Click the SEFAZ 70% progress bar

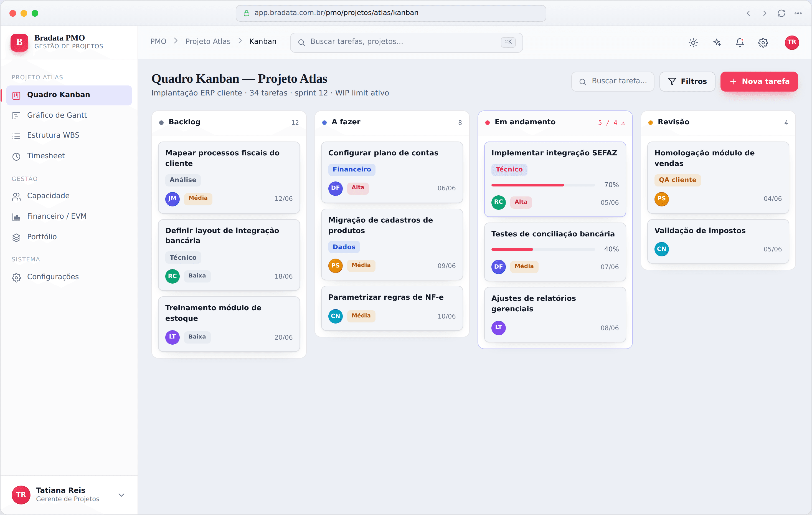[543, 185]
